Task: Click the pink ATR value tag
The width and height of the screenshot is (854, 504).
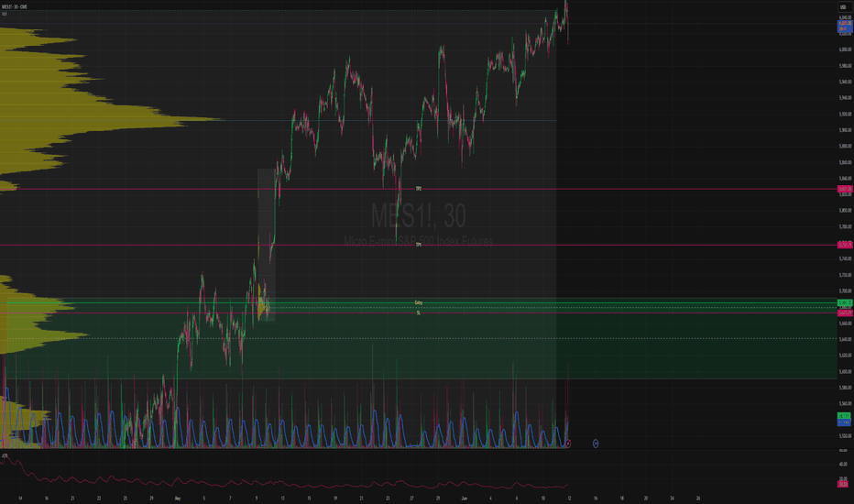Action: coord(843,484)
